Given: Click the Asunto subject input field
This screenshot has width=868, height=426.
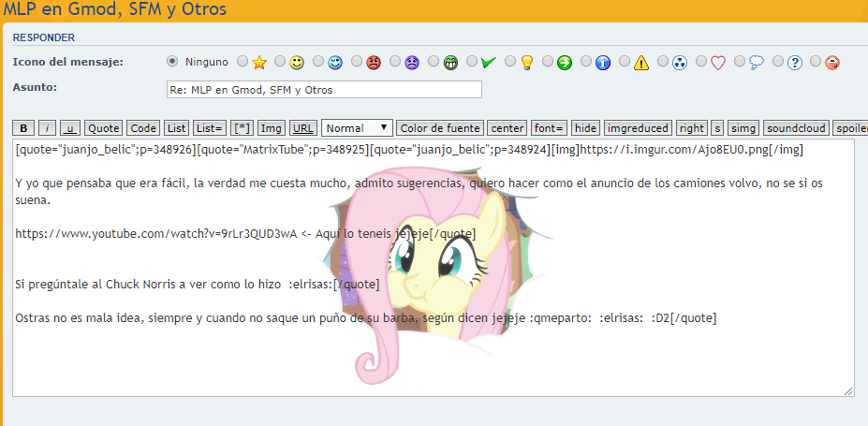Looking at the screenshot, I should click(324, 90).
